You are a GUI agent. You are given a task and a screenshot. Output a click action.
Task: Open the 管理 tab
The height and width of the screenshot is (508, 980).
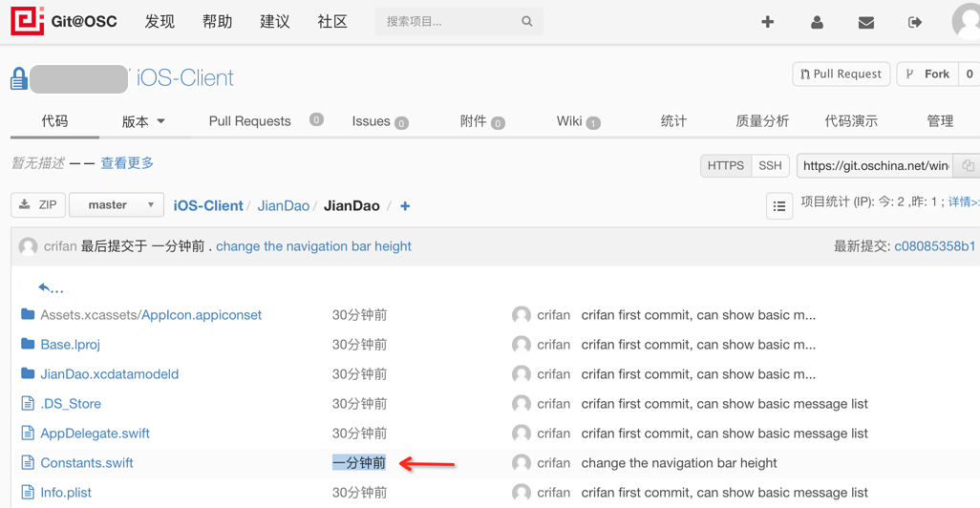coord(940,120)
